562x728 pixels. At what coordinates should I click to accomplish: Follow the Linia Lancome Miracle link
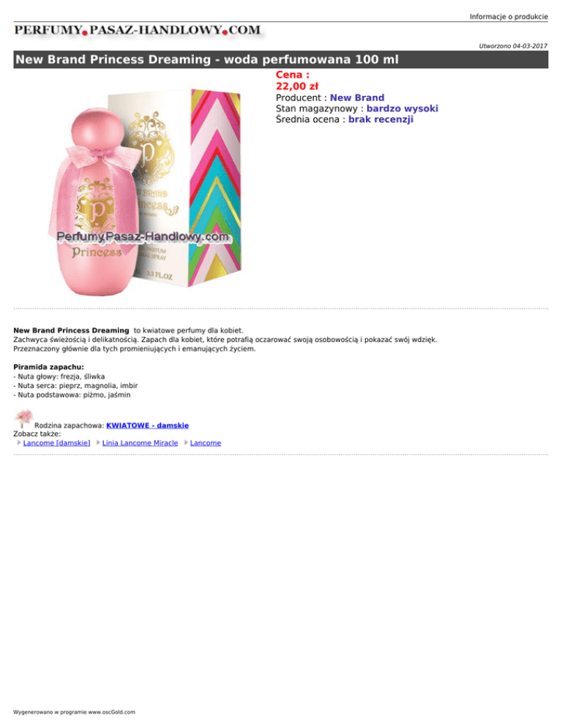[x=140, y=443]
